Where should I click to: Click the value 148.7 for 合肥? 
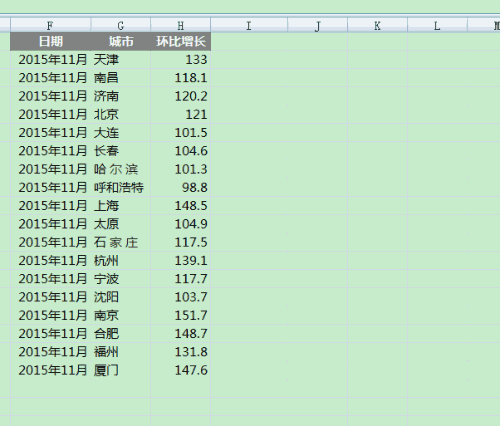point(180,334)
